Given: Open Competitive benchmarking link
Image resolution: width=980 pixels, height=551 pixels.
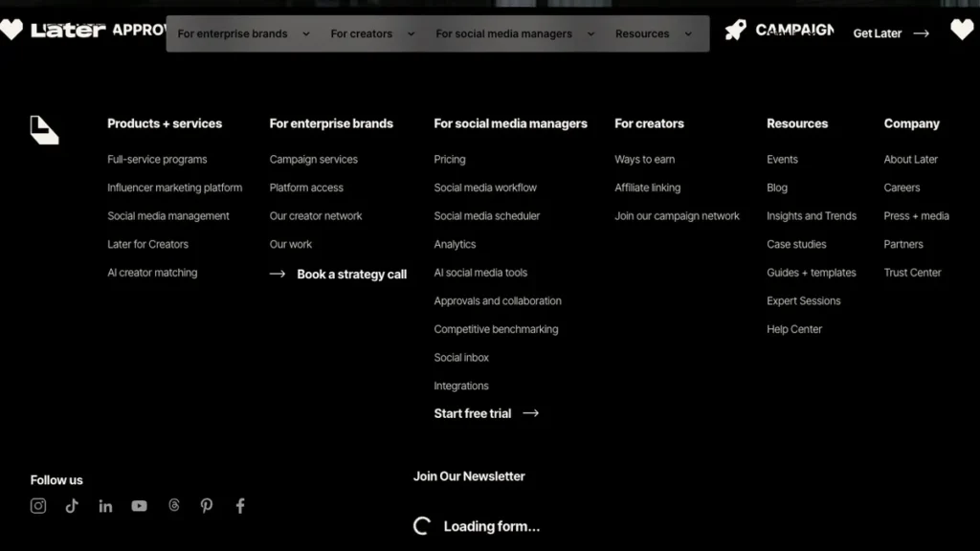Looking at the screenshot, I should 497,329.
